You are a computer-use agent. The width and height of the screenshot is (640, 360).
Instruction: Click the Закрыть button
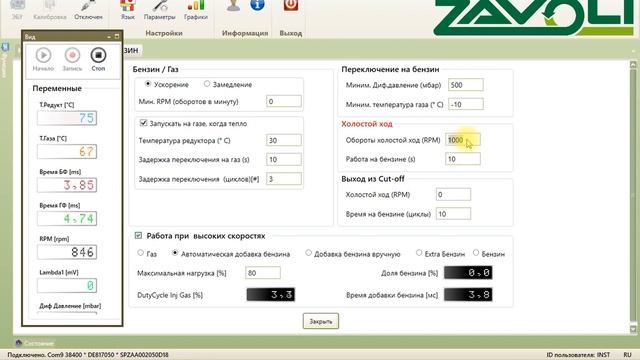tap(321, 321)
